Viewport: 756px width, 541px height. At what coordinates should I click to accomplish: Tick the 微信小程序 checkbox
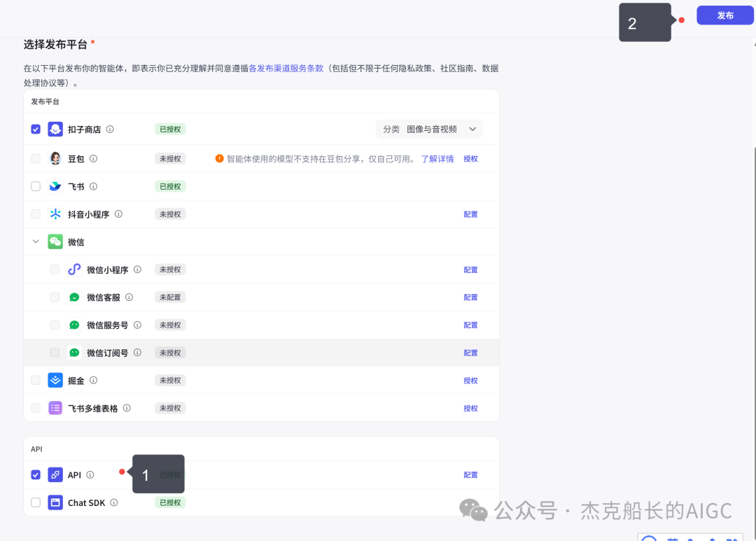[x=55, y=269]
